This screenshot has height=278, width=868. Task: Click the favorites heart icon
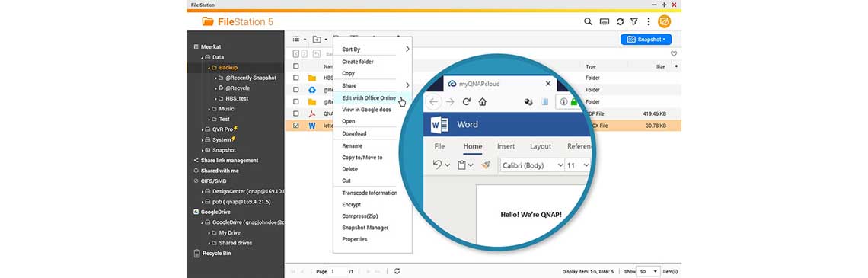[x=674, y=54]
